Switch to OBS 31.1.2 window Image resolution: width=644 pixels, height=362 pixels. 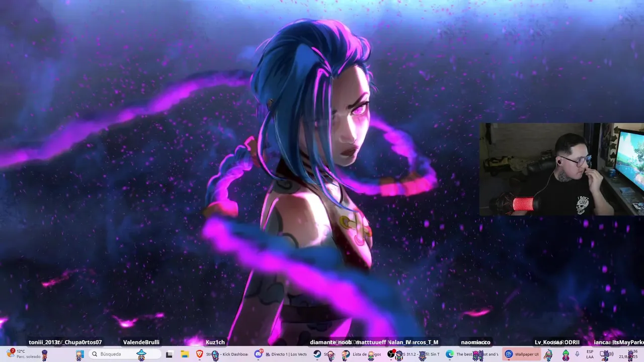point(414,354)
